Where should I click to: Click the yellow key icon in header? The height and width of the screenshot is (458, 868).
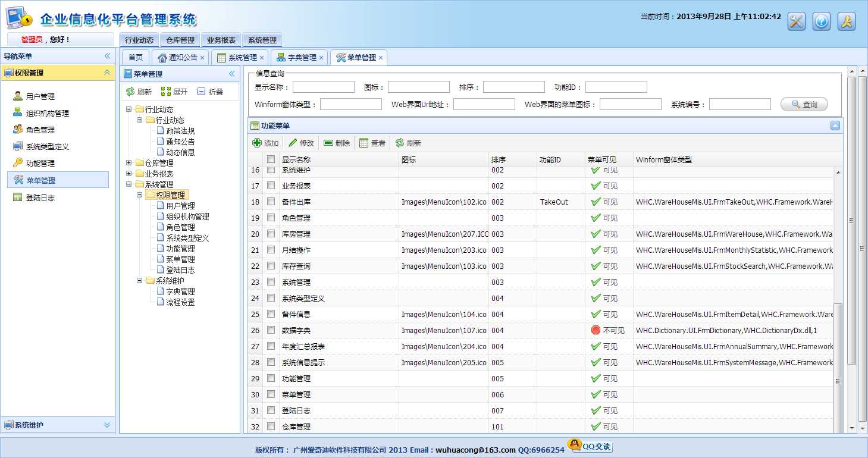pyautogui.click(x=847, y=21)
